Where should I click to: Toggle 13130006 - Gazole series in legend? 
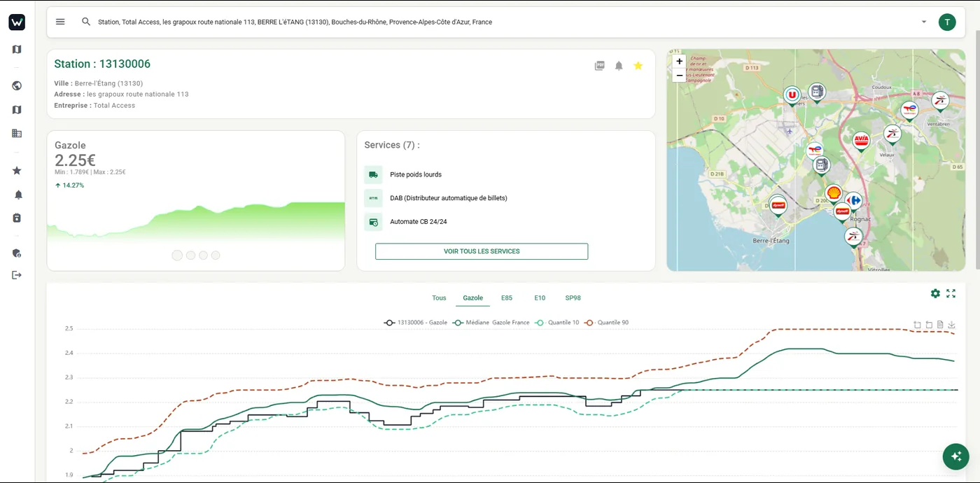415,323
